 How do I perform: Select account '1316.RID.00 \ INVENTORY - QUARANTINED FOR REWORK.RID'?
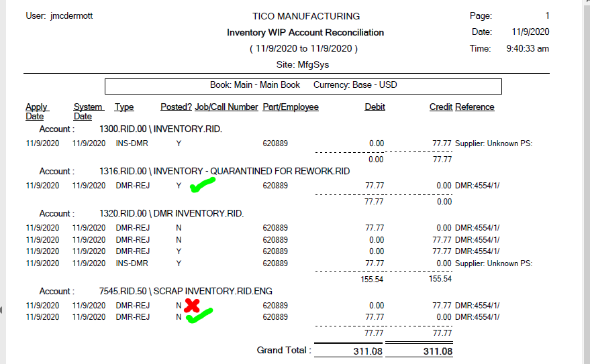click(x=224, y=172)
